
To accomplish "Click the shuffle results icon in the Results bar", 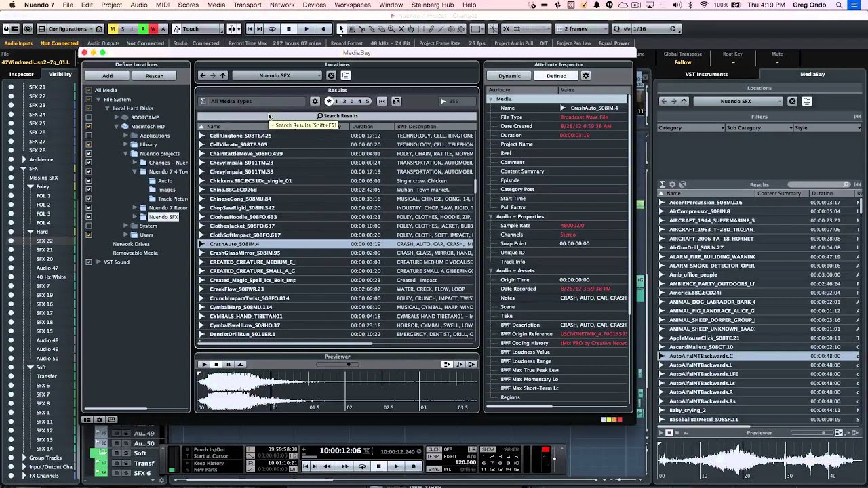I will click(396, 101).
